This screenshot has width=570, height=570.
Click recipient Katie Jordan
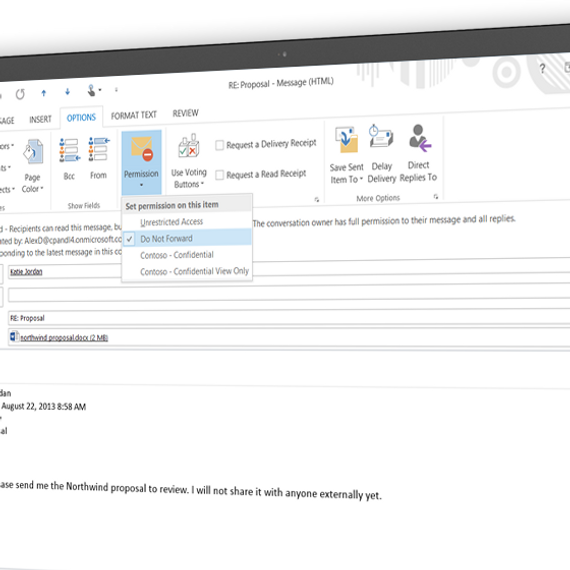pos(26,272)
